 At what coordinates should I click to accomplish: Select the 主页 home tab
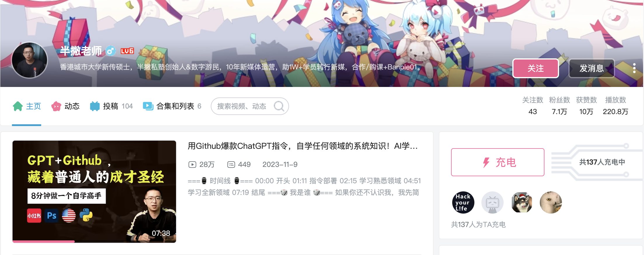27,106
